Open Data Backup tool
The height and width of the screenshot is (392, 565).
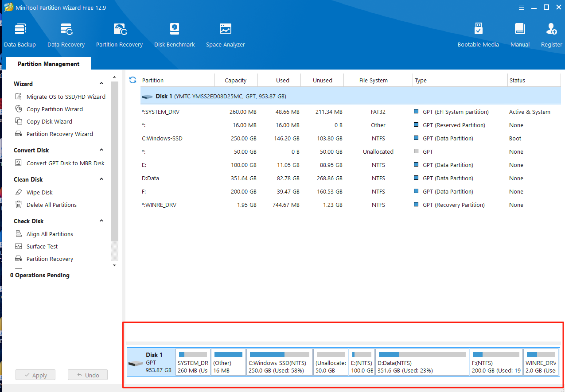click(20, 35)
